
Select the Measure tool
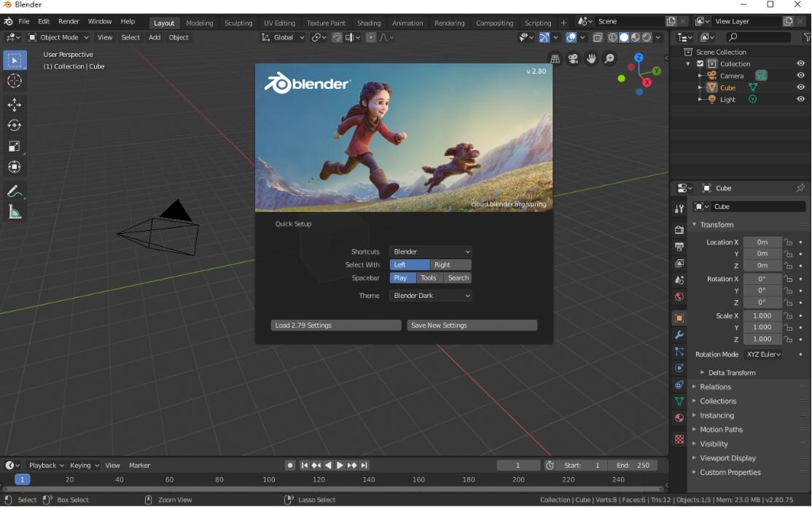(x=15, y=212)
